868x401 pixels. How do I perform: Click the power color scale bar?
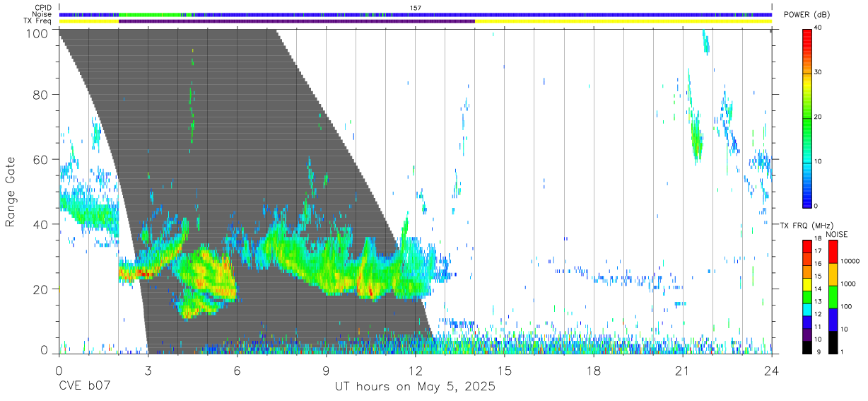tap(807, 117)
